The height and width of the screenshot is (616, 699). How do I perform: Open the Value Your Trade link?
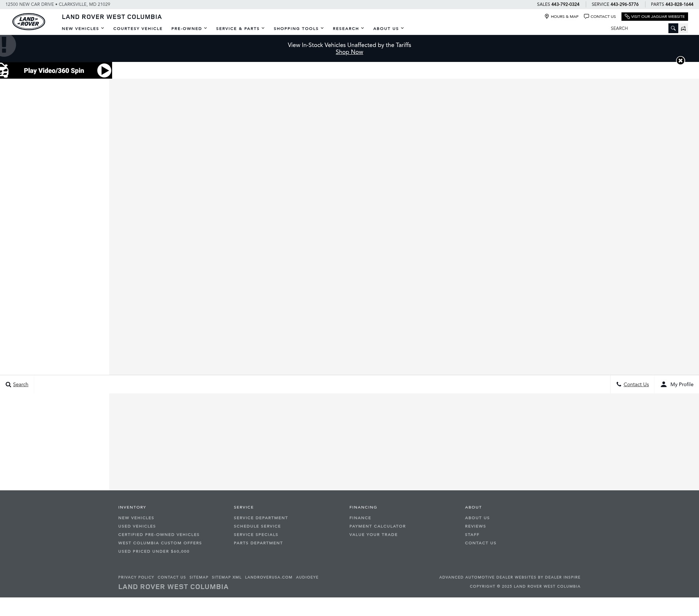click(x=373, y=534)
